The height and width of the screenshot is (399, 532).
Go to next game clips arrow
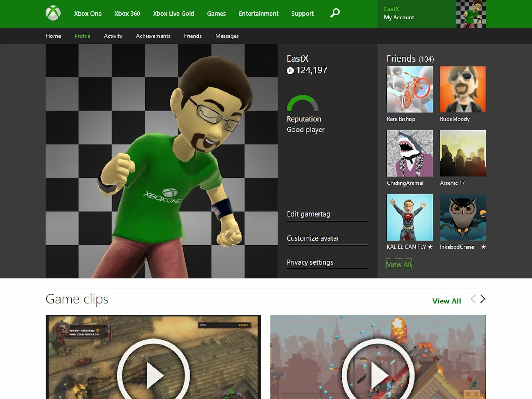(482, 299)
